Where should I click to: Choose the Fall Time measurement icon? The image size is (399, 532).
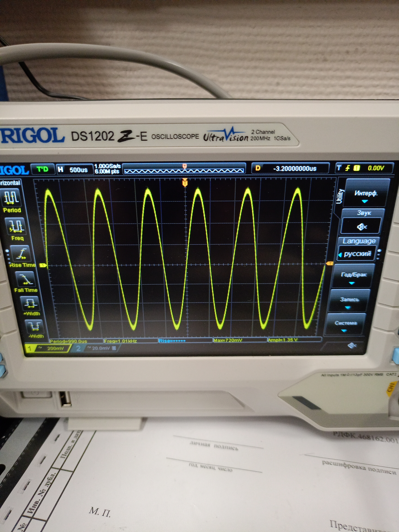tap(26, 279)
